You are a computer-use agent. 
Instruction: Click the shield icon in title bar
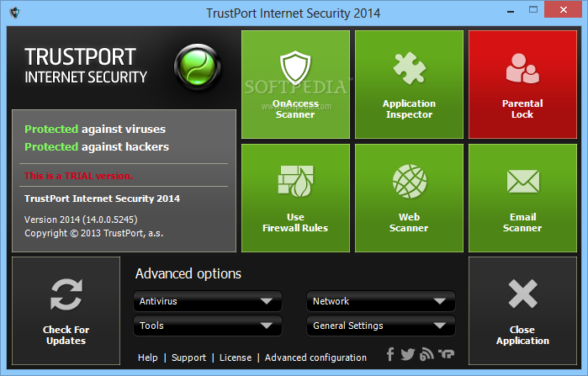pos(15,13)
